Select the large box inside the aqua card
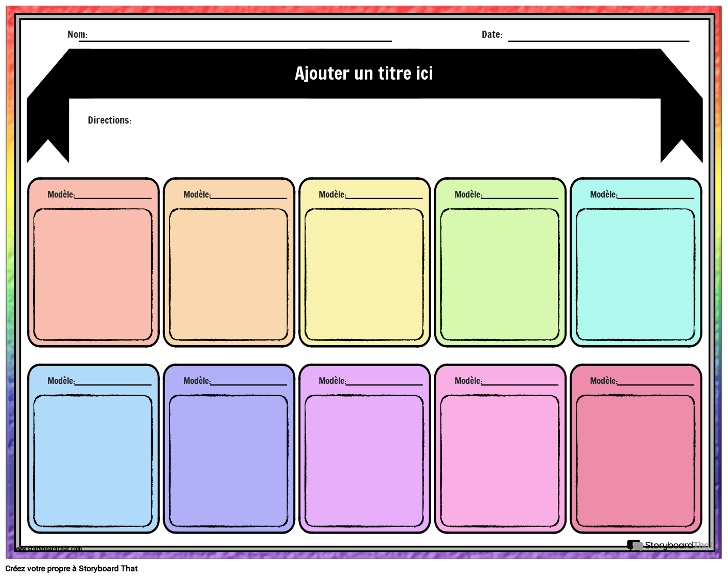 coord(636,275)
